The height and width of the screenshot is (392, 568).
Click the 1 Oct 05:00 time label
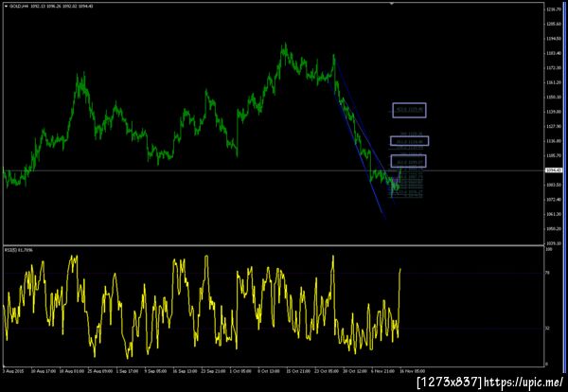coord(241,371)
